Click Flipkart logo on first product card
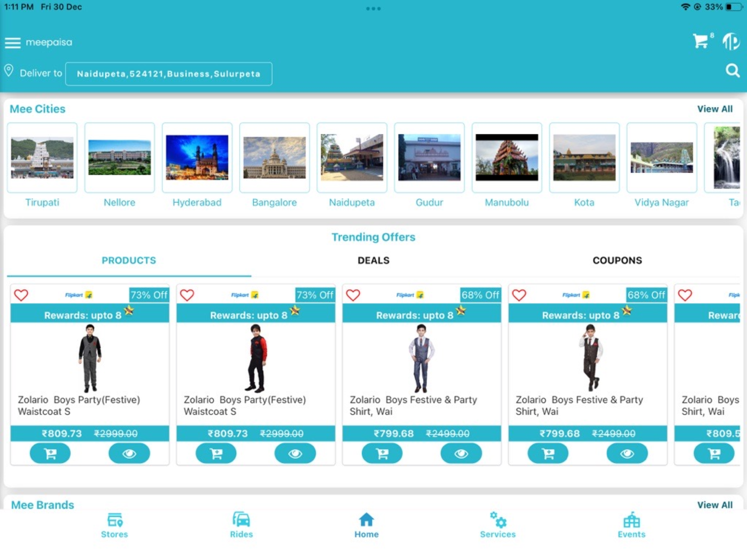747x560 pixels. [79, 295]
